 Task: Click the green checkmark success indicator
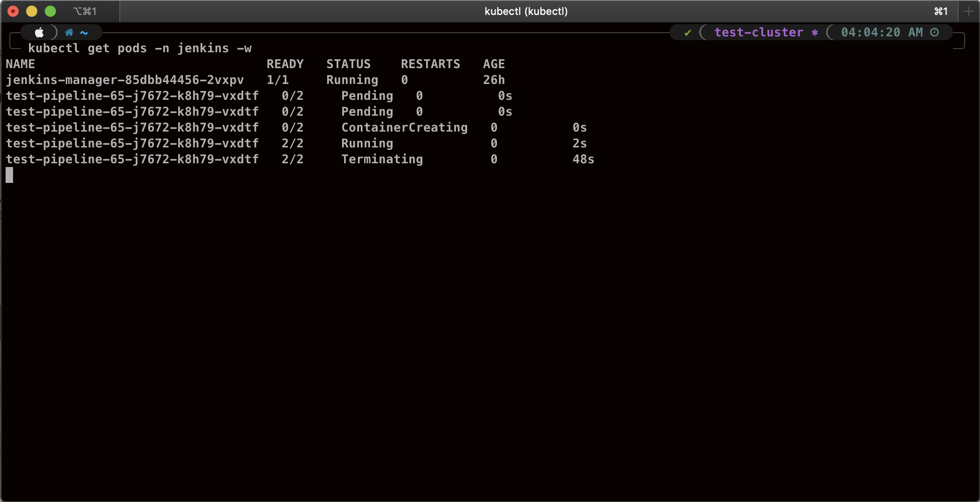pyautogui.click(x=688, y=32)
